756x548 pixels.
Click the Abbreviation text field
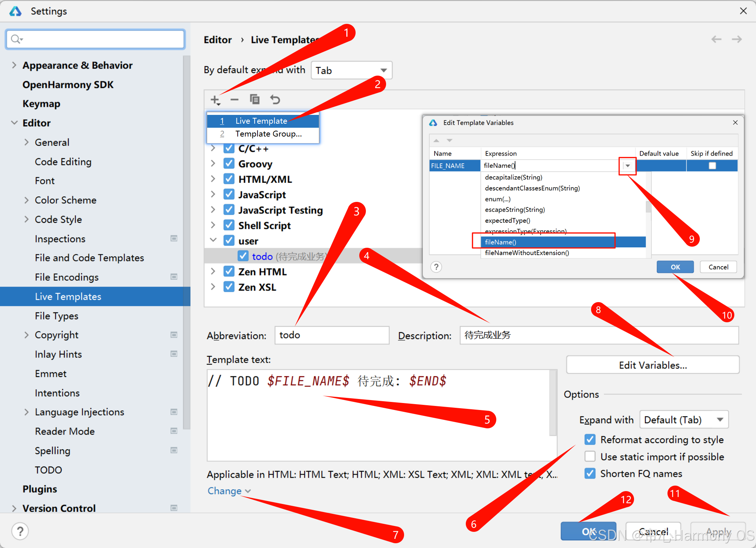coord(331,335)
